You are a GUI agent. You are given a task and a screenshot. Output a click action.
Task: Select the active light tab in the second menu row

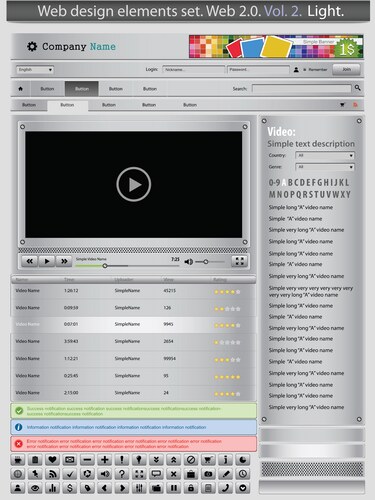pos(68,105)
